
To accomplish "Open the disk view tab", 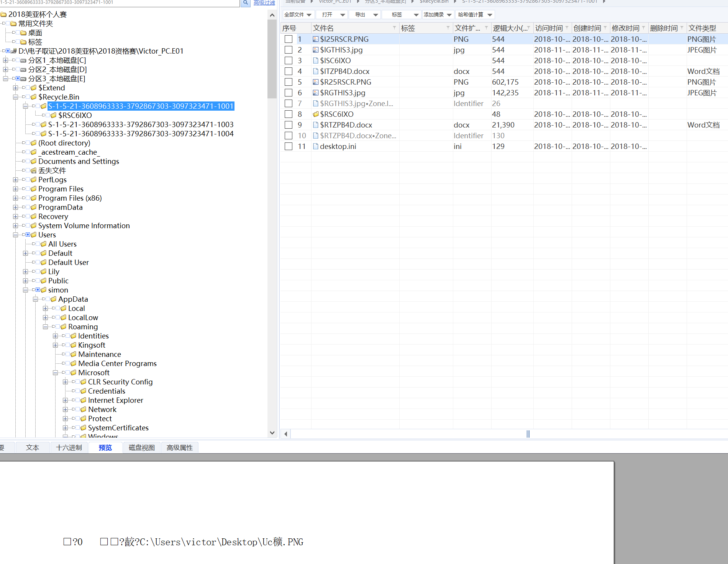I will [142, 448].
